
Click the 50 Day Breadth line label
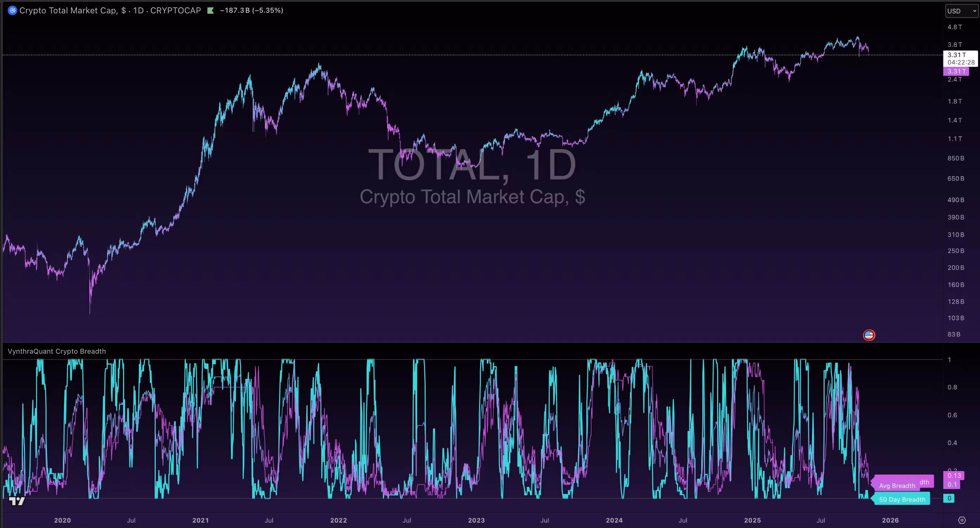point(902,500)
